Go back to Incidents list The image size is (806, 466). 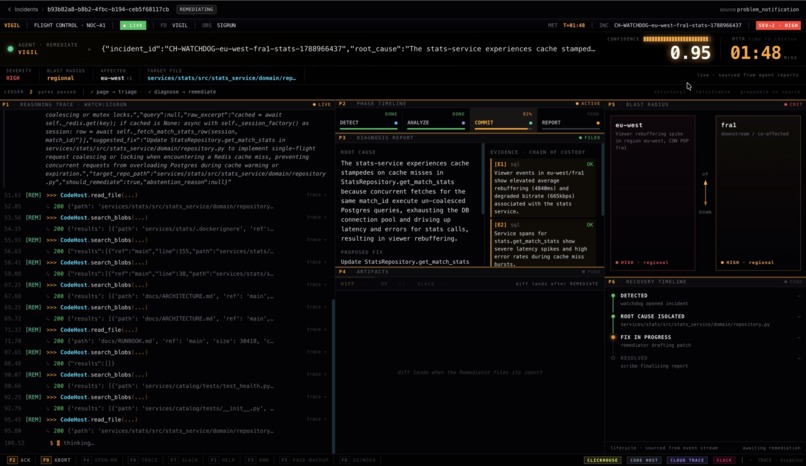point(23,9)
